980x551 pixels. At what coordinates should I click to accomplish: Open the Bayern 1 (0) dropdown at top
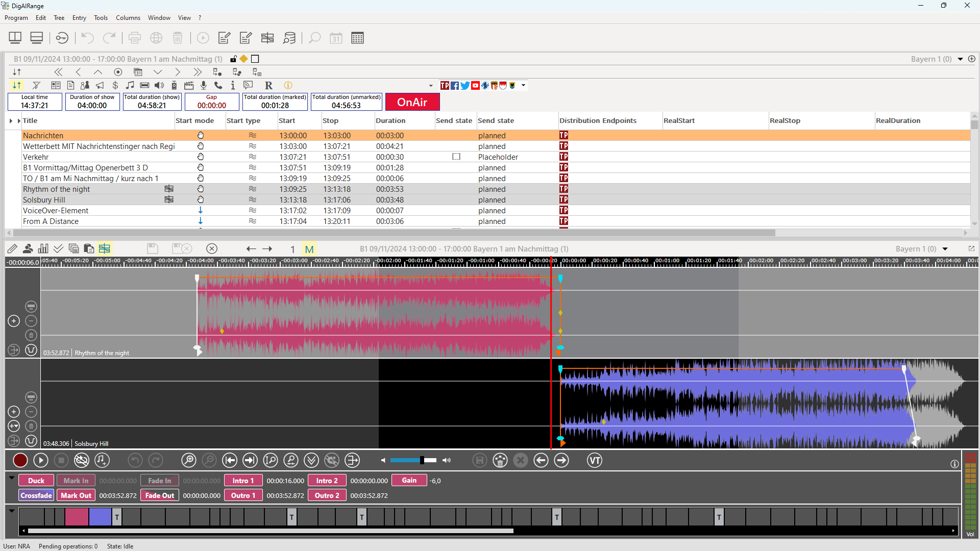tap(960, 59)
